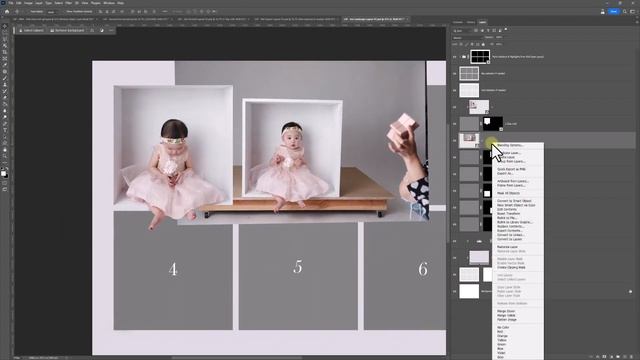The height and width of the screenshot is (360, 640).
Task: Click the canvas horizontal scrollbar
Action: pos(237,358)
